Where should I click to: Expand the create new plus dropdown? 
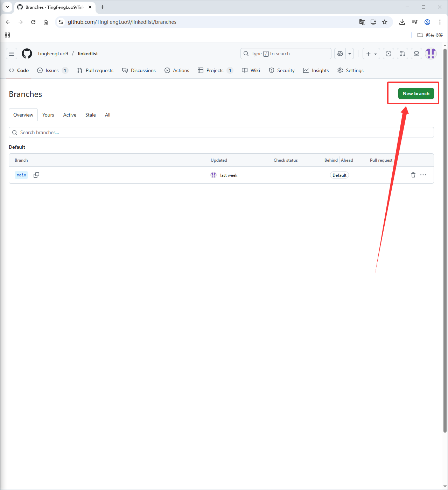point(371,54)
